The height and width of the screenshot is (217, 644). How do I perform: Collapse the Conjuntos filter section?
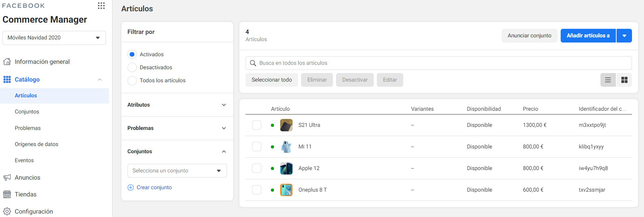tap(224, 152)
